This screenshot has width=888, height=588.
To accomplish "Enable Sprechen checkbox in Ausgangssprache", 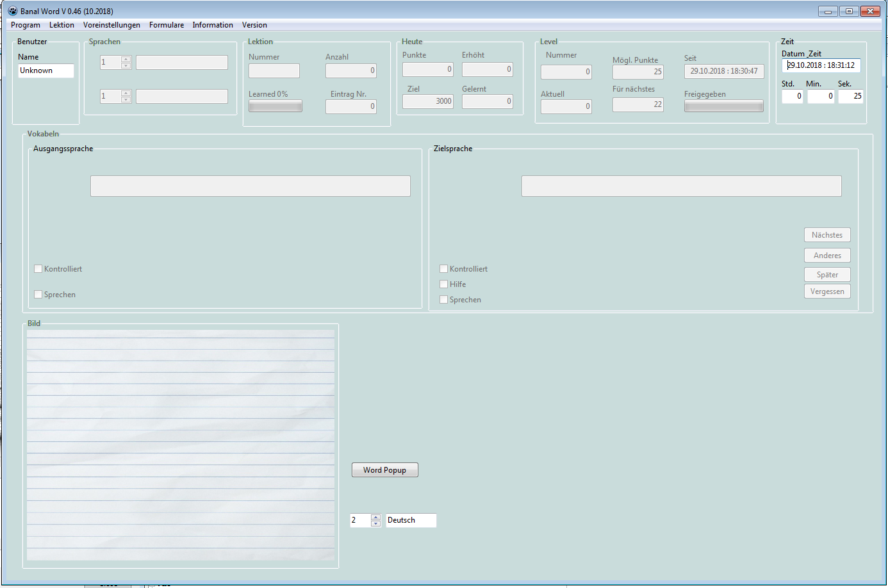I will 38,295.
